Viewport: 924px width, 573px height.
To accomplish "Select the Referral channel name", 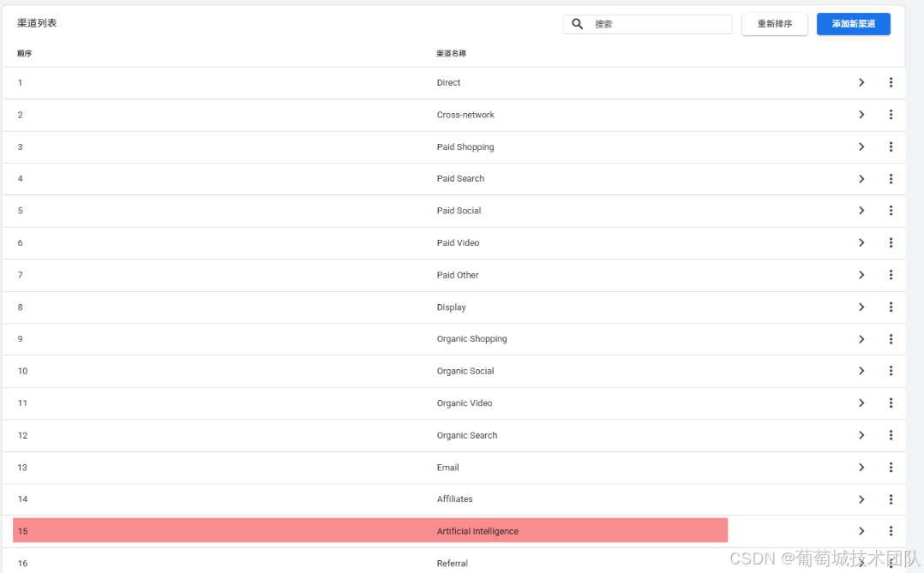I will (452, 563).
